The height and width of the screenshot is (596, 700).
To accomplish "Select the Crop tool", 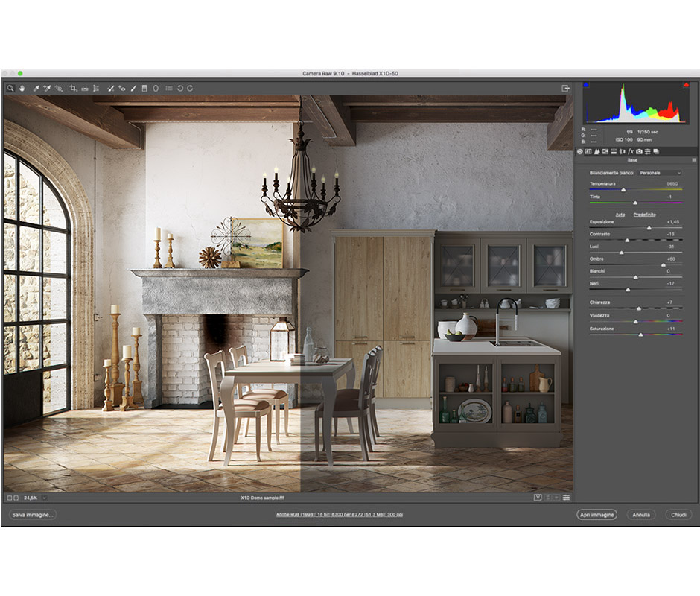I will point(73,88).
